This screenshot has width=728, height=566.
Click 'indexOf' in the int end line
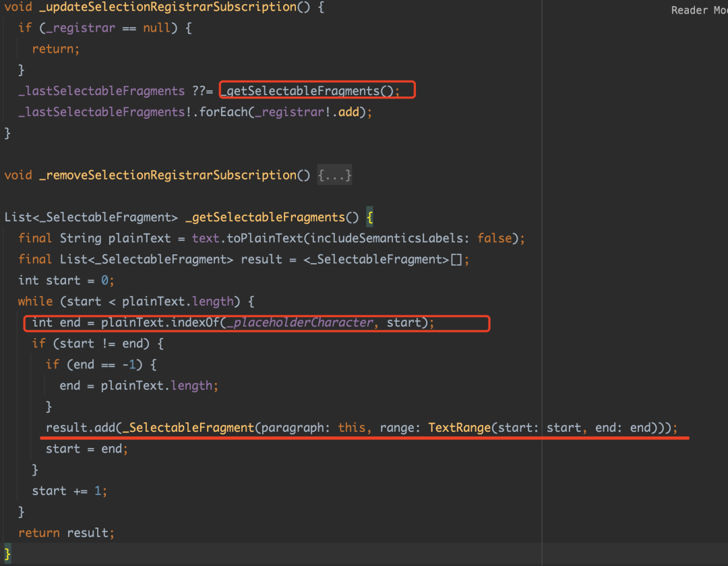(195, 322)
